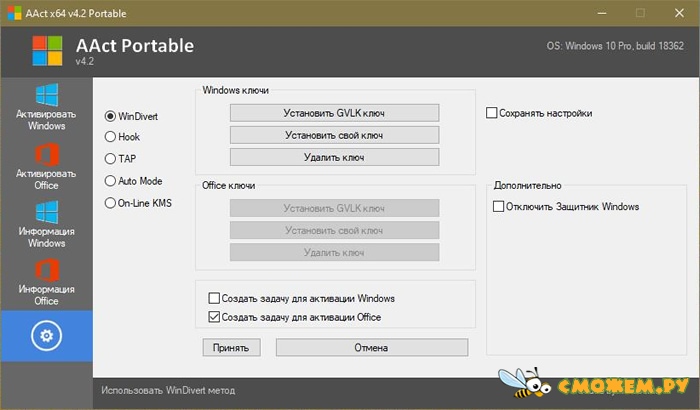The height and width of the screenshot is (410, 700).
Task: Open the Информация Office sidebar item
Action: tap(46, 282)
